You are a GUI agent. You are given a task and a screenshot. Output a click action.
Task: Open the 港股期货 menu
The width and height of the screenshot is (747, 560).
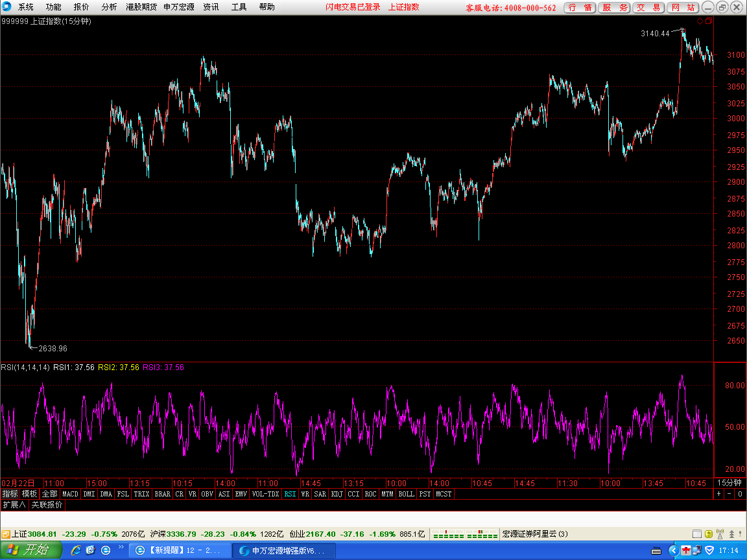(x=141, y=7)
